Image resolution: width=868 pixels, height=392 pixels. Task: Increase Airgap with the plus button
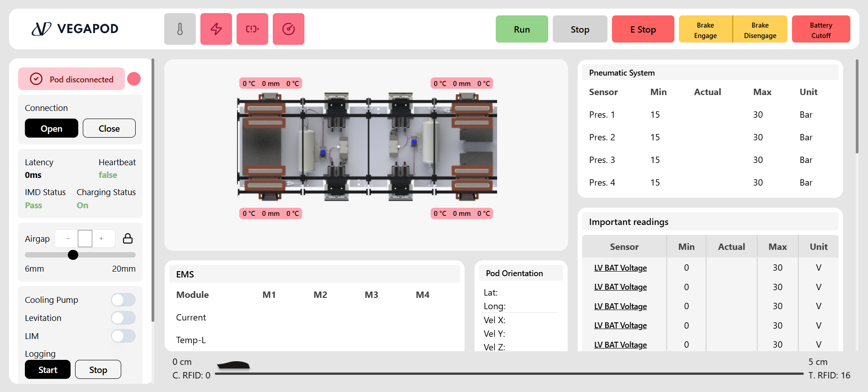pos(101,239)
